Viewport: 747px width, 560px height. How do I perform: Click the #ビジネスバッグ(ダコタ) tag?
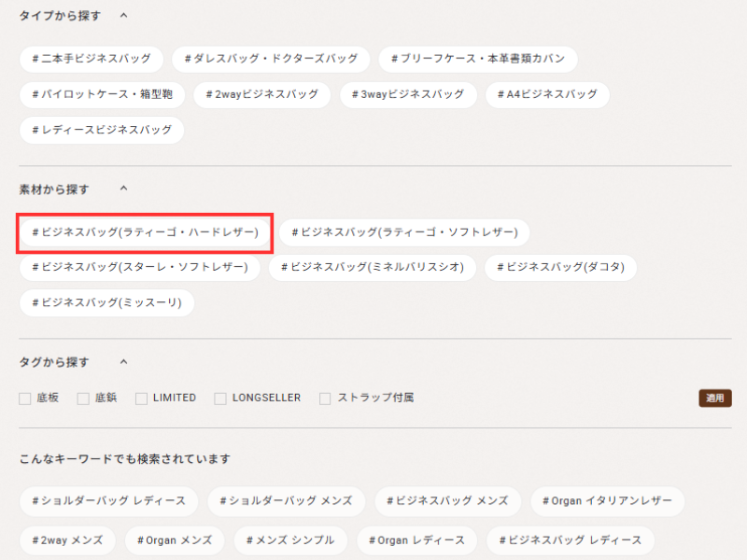click(561, 268)
